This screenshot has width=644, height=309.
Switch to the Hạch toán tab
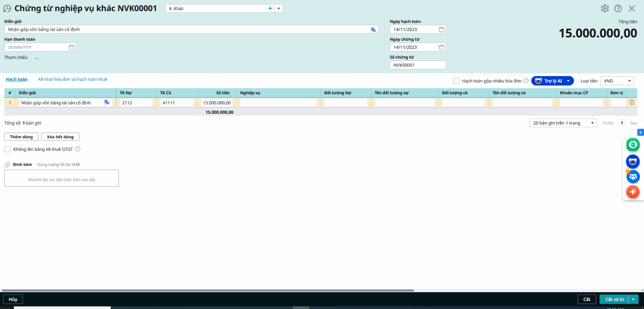[x=17, y=79]
